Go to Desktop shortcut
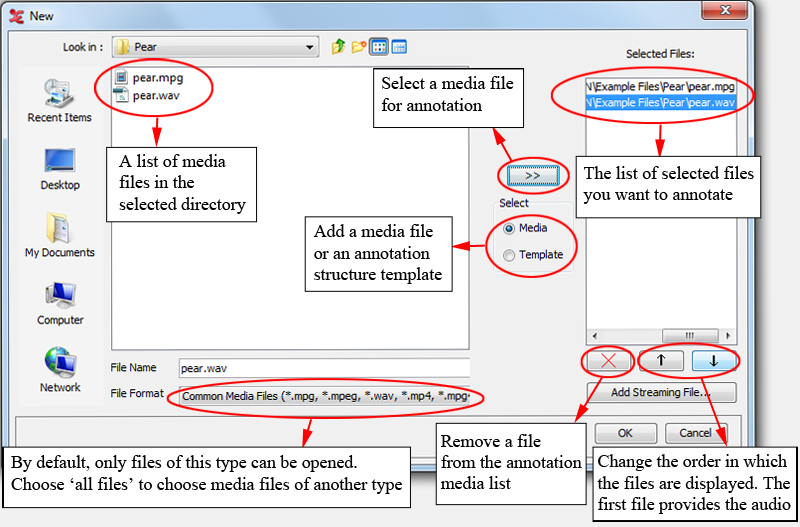This screenshot has height=527, width=800. (59, 168)
